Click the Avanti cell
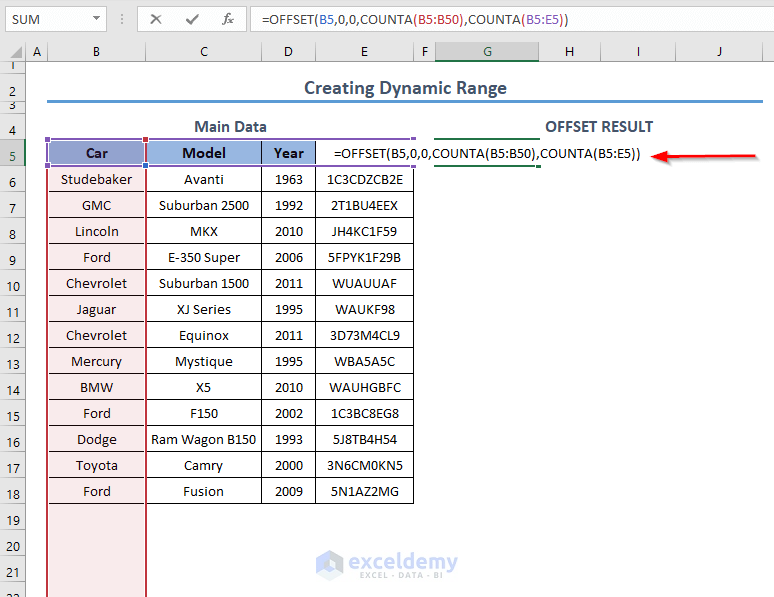The width and height of the screenshot is (774, 597). pos(204,179)
